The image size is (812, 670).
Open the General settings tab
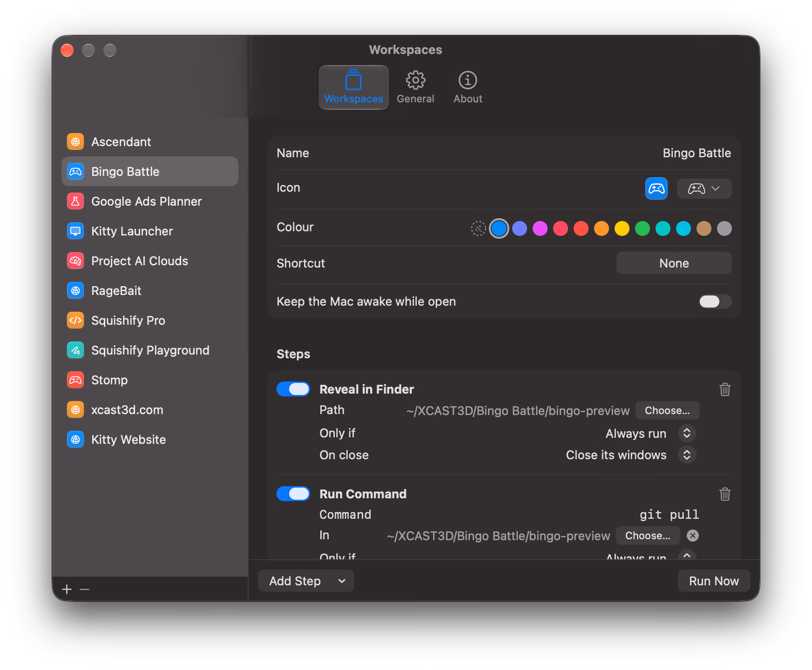click(415, 87)
